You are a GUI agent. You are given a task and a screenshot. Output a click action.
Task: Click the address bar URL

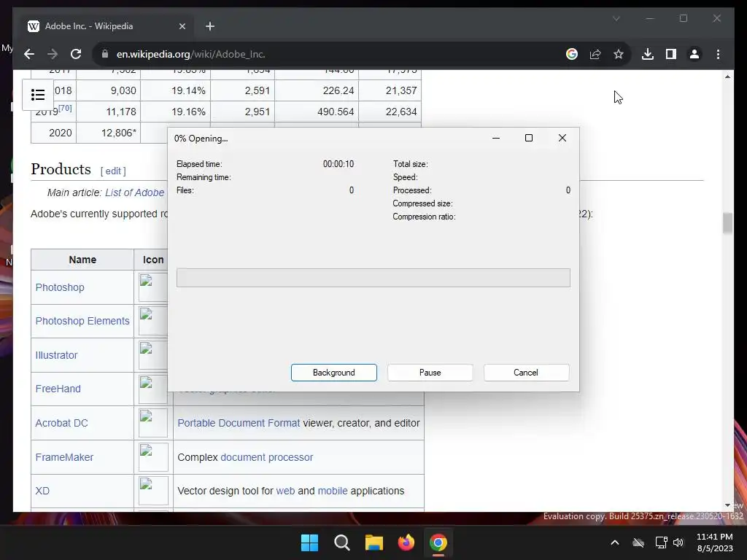[190, 54]
